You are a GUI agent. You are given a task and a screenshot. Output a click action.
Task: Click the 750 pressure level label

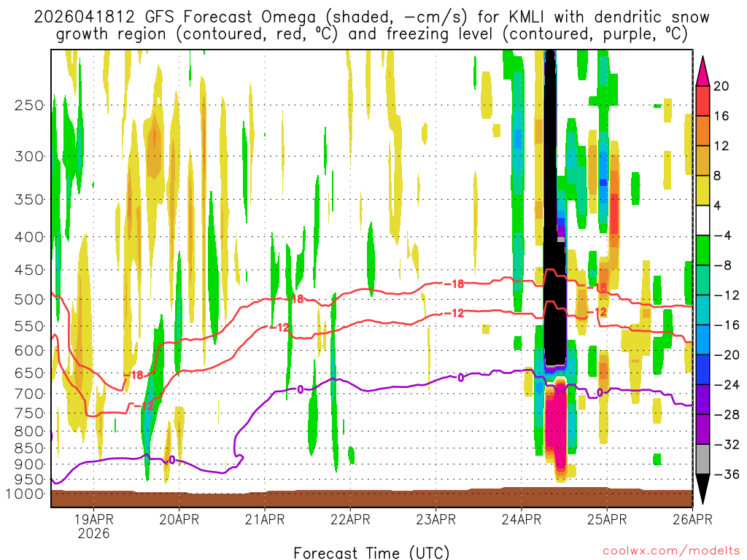pyautogui.click(x=29, y=413)
